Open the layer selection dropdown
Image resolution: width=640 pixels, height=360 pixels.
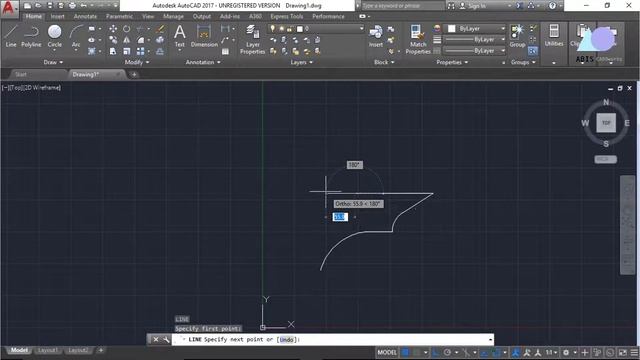pyautogui.click(x=316, y=29)
